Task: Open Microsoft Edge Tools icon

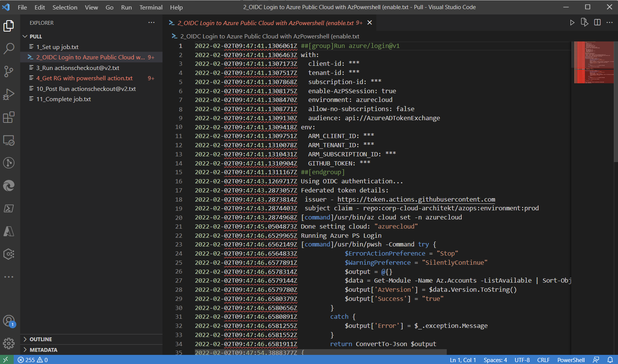Action: coord(9,186)
